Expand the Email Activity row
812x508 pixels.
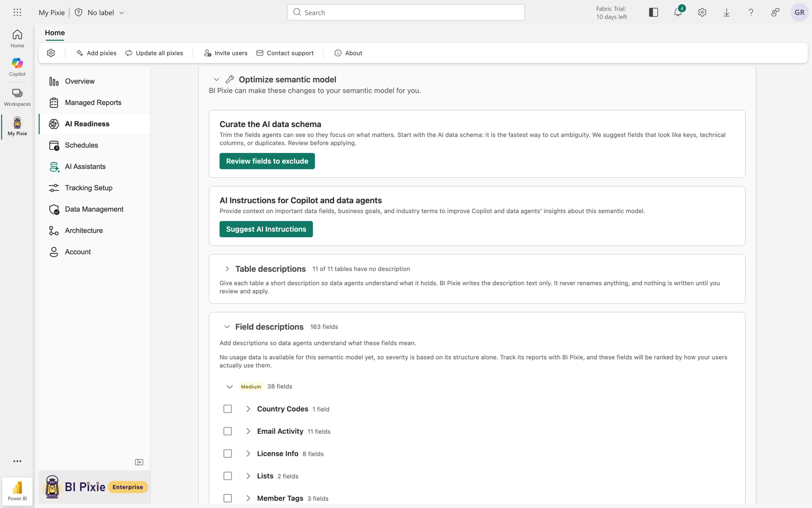click(248, 431)
